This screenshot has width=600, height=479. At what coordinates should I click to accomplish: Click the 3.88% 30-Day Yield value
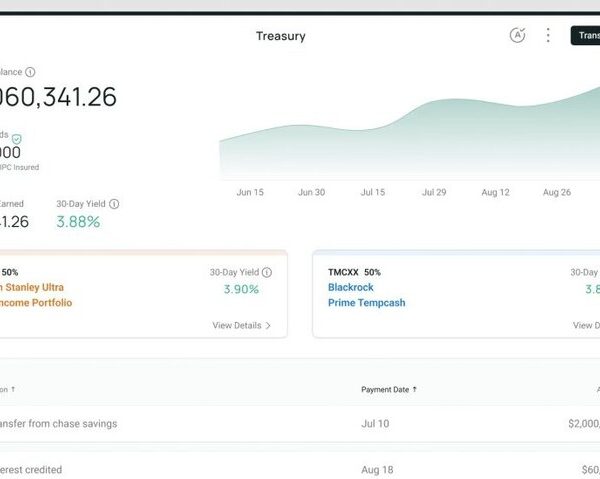tap(78, 222)
